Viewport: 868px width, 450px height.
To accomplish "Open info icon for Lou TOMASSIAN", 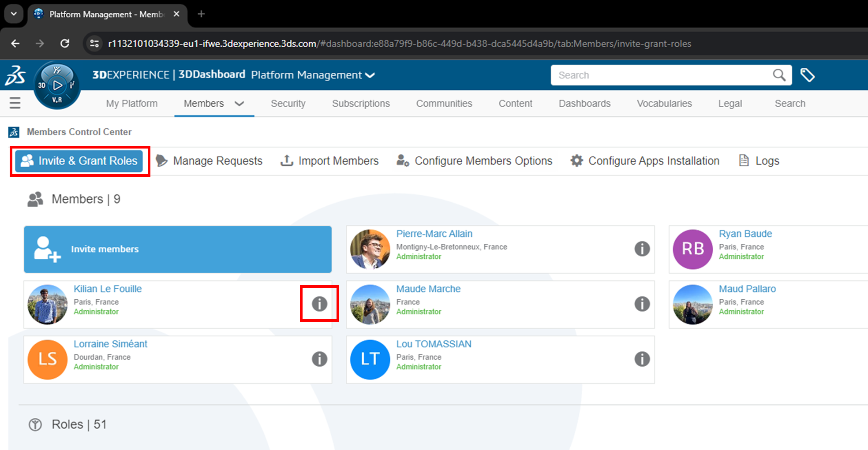I will pyautogui.click(x=642, y=359).
